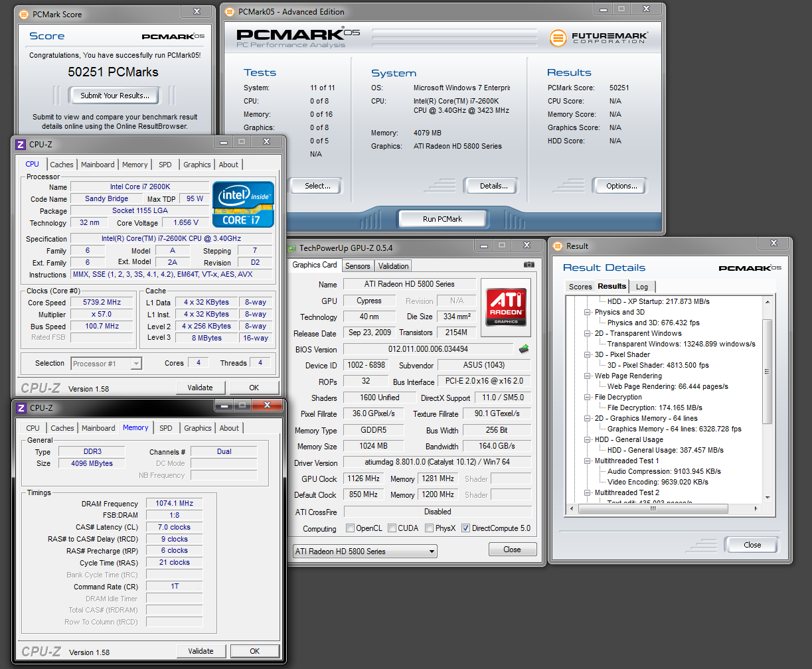This screenshot has width=812, height=669.
Task: Click the Run PCMark button
Action: click(442, 219)
